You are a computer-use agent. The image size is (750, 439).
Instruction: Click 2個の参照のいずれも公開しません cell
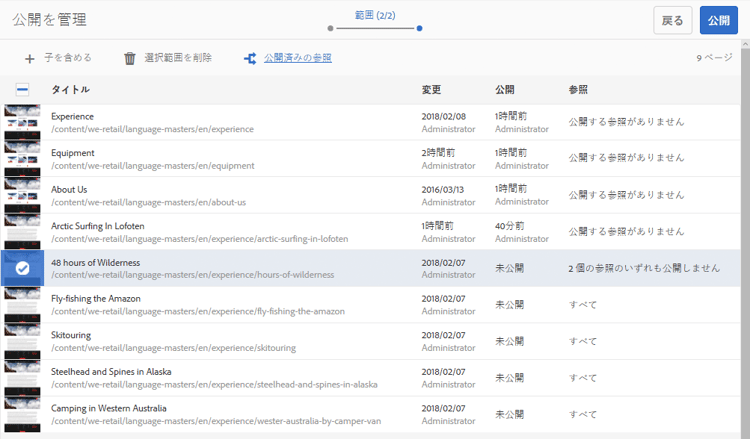(644, 268)
